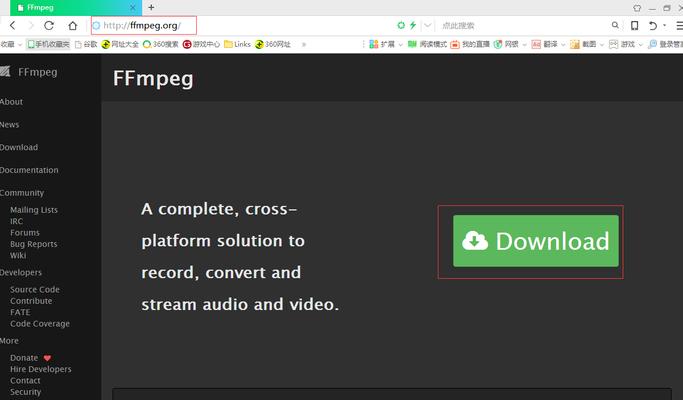Open the Forums link

point(25,232)
